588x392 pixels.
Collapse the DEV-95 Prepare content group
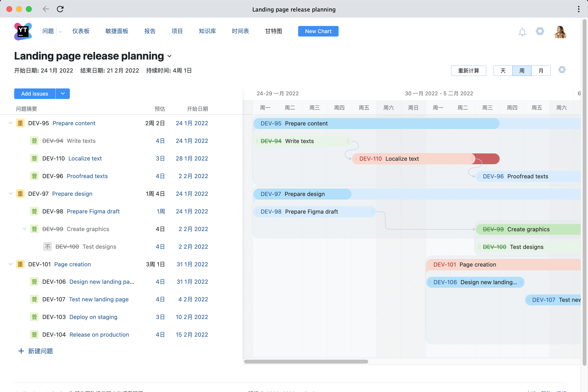[11, 123]
